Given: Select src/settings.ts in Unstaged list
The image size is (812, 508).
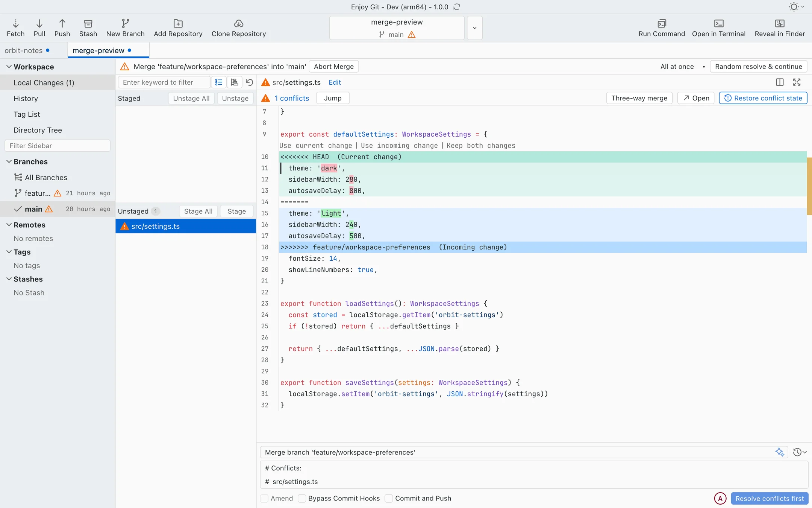Looking at the screenshot, I should (186, 226).
